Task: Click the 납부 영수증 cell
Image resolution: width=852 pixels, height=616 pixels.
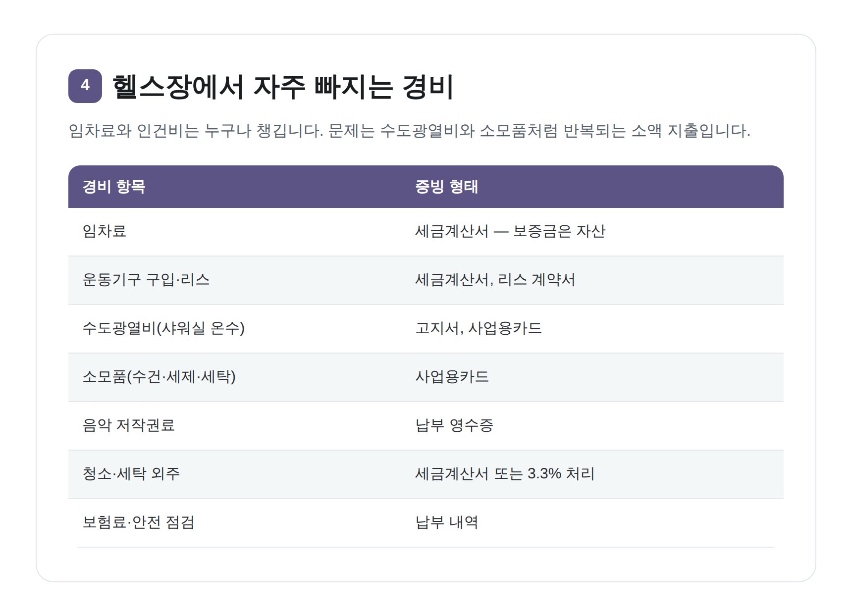Action: [x=592, y=426]
